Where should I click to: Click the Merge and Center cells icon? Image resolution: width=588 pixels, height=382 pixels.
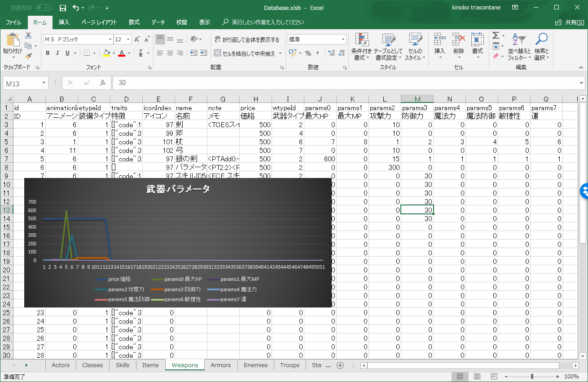[217, 53]
